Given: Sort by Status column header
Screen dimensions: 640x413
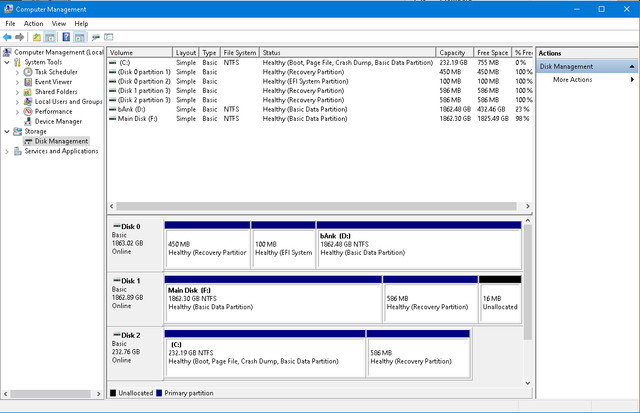Looking at the screenshot, I should [x=347, y=53].
